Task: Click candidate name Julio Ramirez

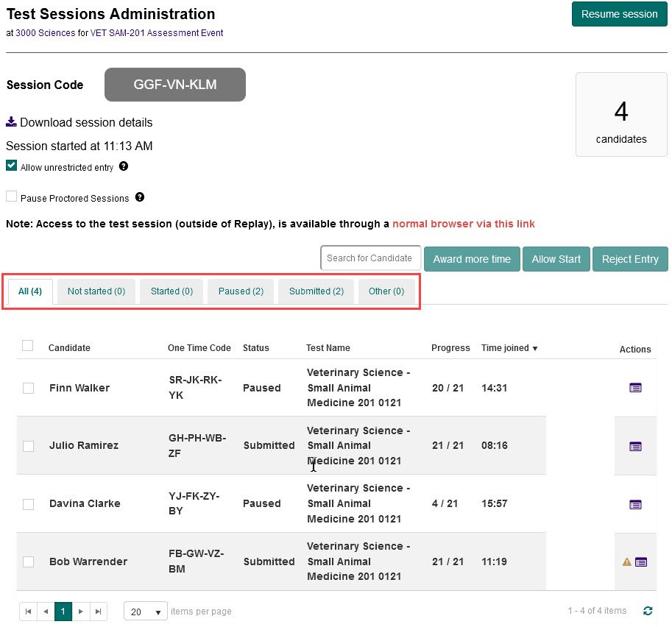Action: click(x=84, y=445)
